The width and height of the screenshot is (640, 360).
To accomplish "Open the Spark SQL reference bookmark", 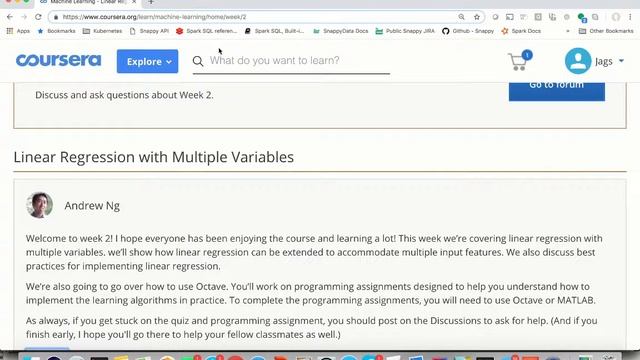I will pyautogui.click(x=207, y=31).
